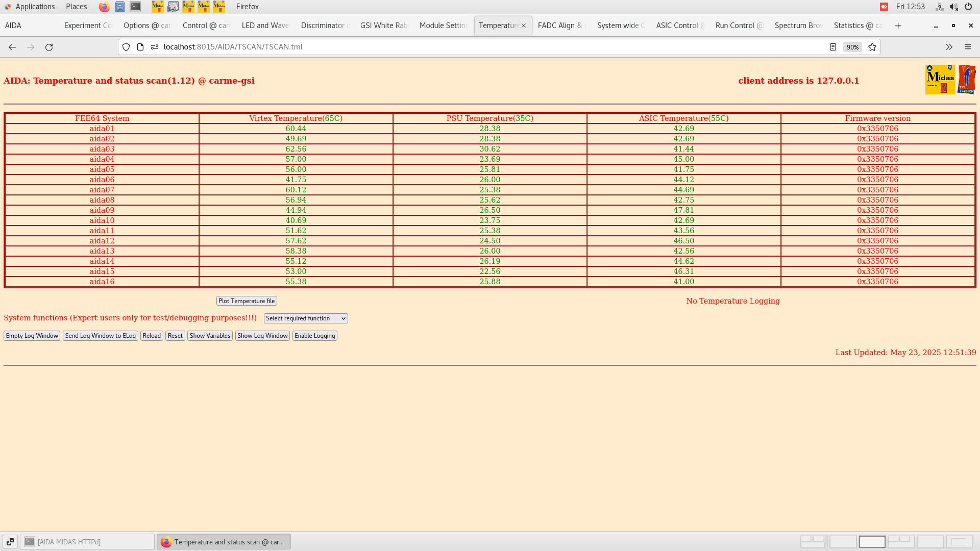Click the back navigation arrow

pyautogui.click(x=12, y=47)
